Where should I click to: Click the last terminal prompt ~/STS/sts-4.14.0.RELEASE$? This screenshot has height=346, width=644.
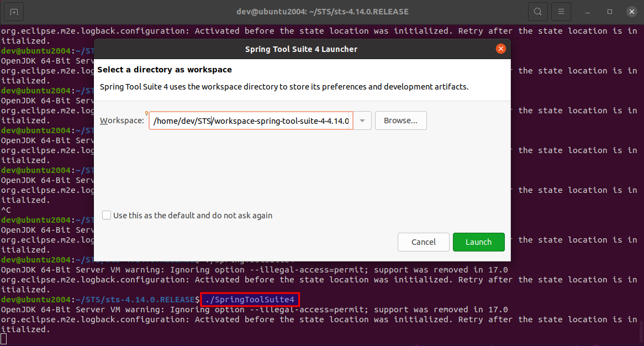click(138, 300)
